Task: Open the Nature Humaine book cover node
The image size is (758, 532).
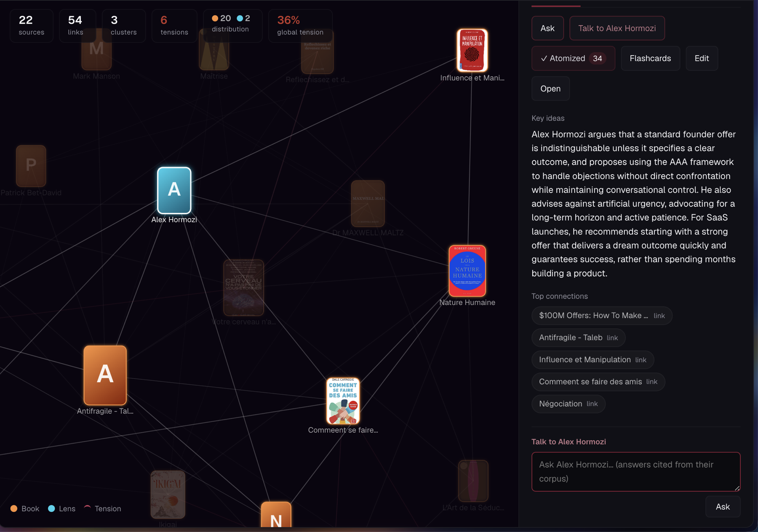Action: pos(467,271)
